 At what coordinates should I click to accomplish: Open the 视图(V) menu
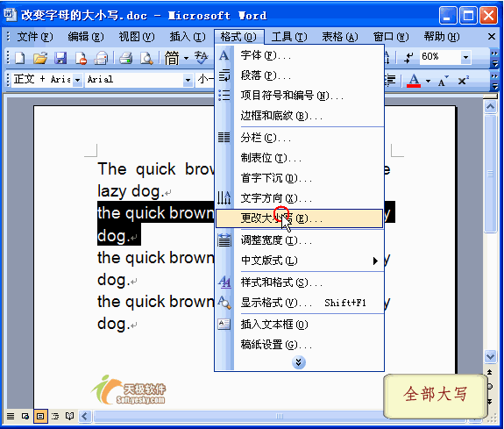pos(137,37)
